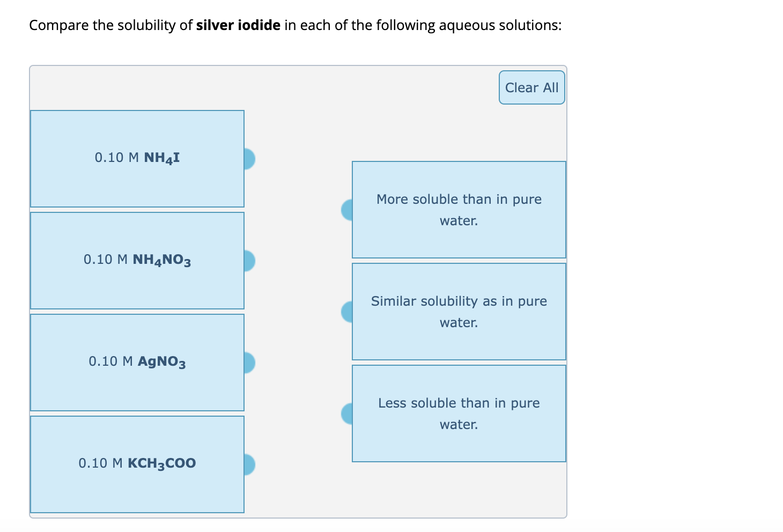This screenshot has width=783, height=532.
Task: Choose 'Similar solubility as in pure water' option
Action: pos(459,311)
